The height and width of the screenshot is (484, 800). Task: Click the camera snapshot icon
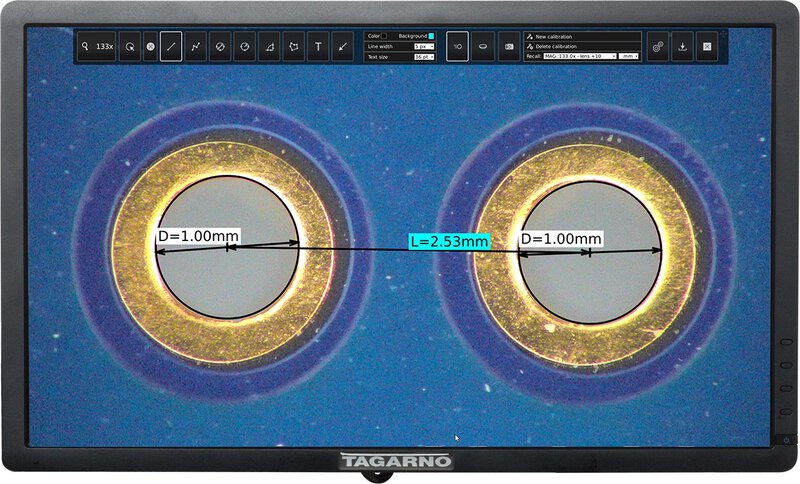click(508, 46)
